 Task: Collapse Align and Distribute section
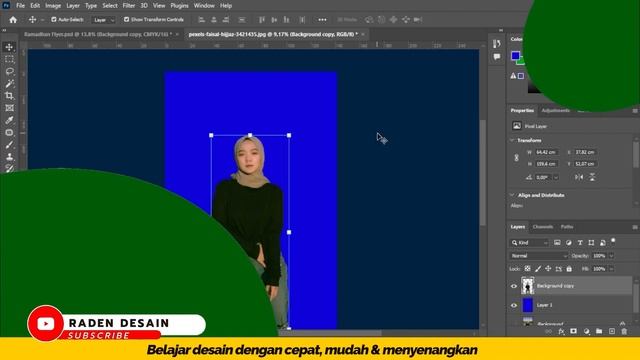[512, 195]
